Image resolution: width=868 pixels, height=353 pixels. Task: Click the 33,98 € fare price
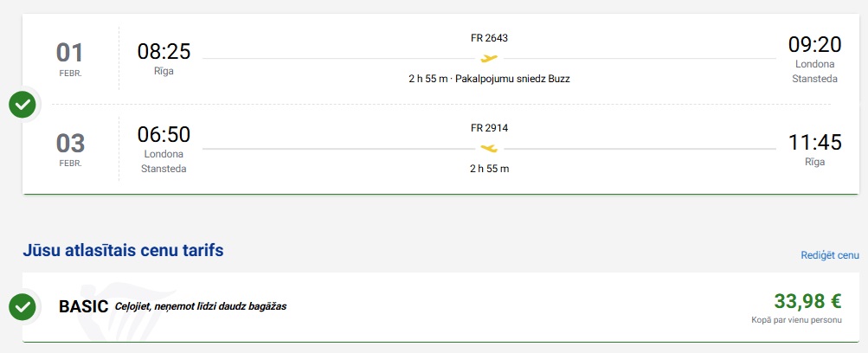807,301
